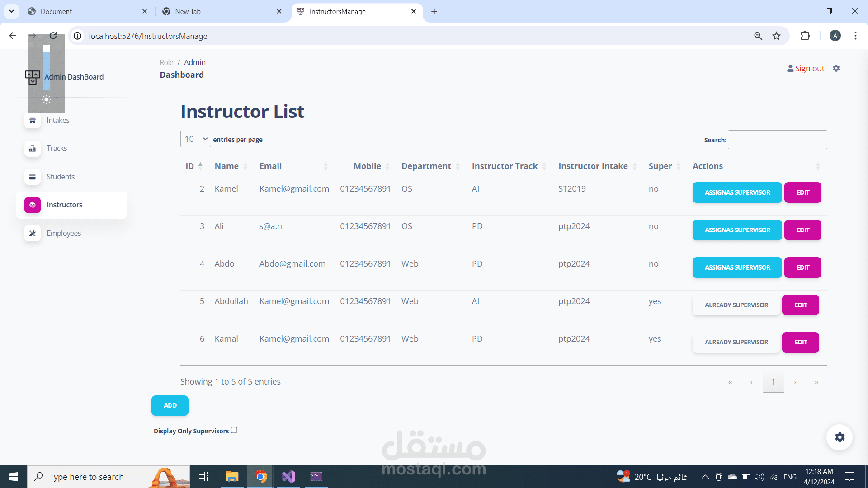This screenshot has width=868, height=488.
Task: View site information icon in address bar
Action: (x=78, y=36)
